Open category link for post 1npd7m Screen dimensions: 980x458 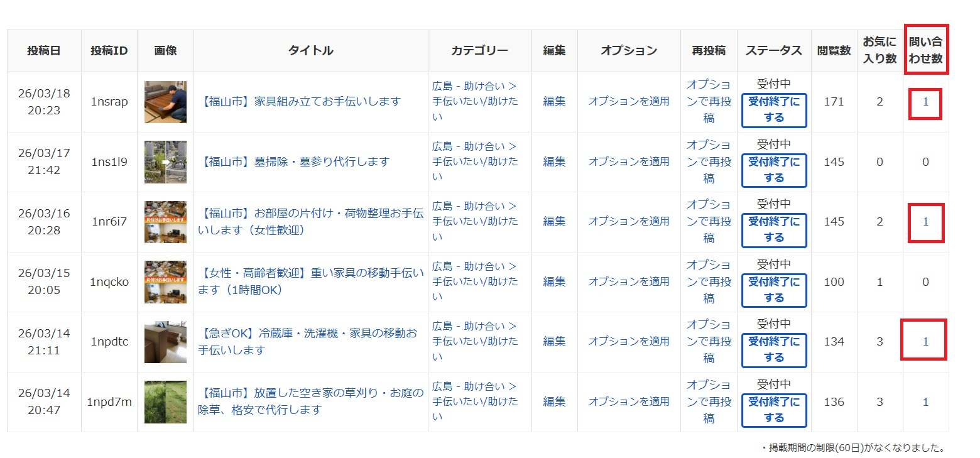(x=476, y=401)
